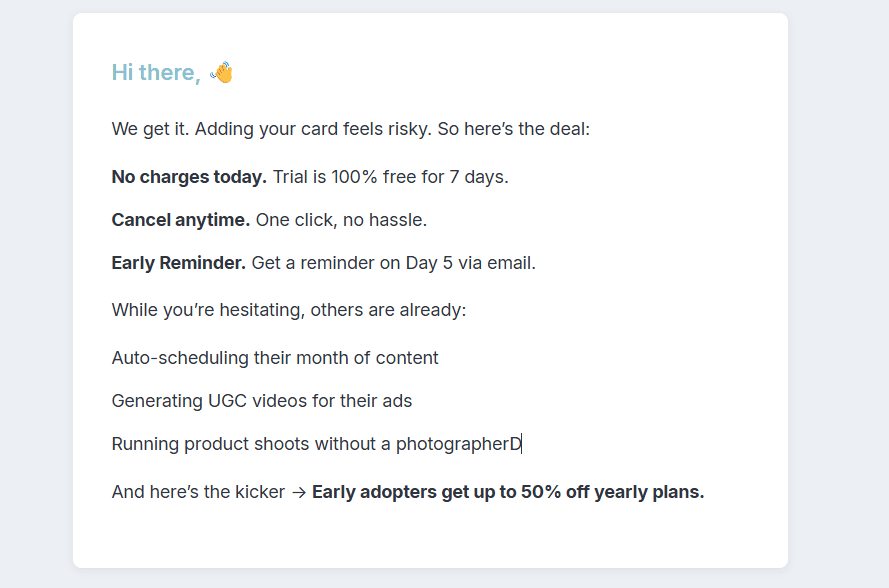Click 'Auto-scheduling their month of content' line

pyautogui.click(x=275, y=358)
